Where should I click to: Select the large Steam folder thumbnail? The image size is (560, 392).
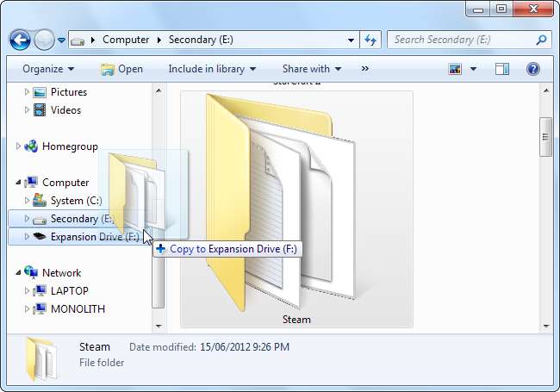pyautogui.click(x=296, y=209)
